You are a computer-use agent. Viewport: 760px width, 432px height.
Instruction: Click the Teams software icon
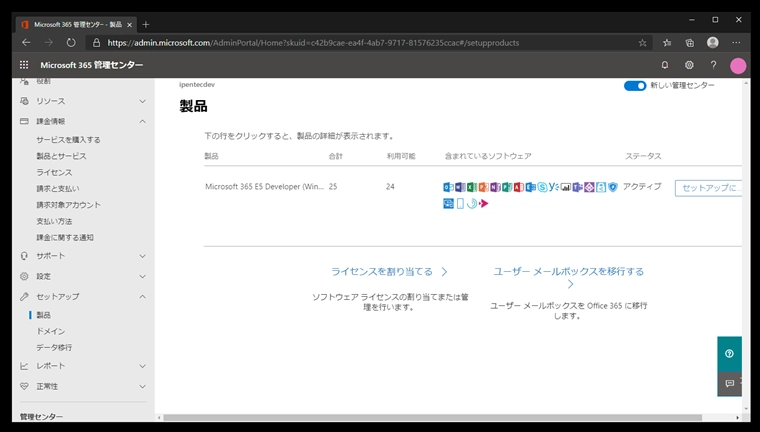tap(577, 187)
